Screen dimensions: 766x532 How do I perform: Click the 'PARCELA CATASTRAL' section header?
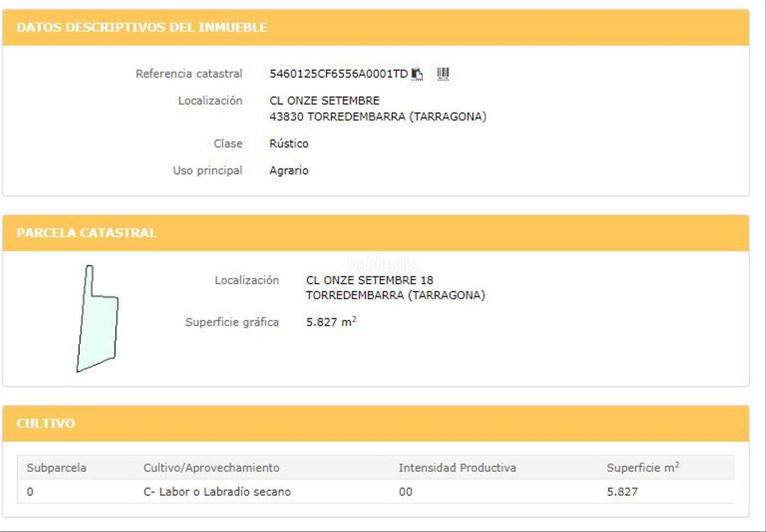click(86, 233)
